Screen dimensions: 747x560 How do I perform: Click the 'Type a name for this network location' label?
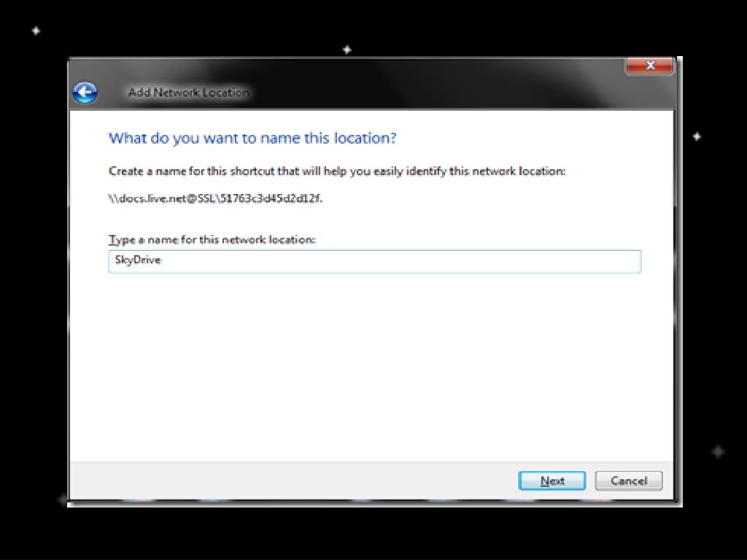[x=212, y=239]
